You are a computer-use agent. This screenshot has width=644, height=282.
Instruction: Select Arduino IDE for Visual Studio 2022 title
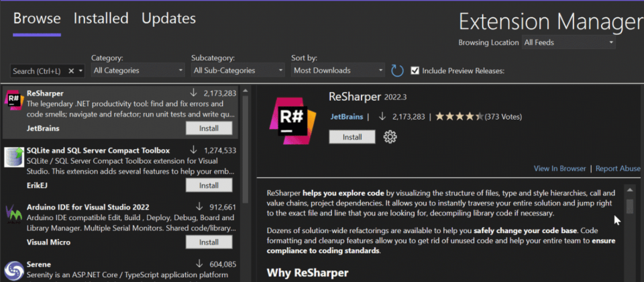[88, 207]
